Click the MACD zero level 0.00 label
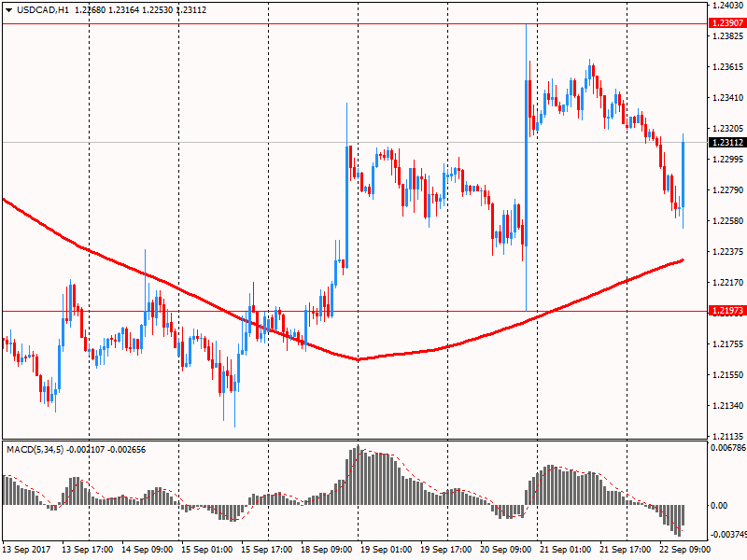The width and height of the screenshot is (747, 560). [x=719, y=505]
